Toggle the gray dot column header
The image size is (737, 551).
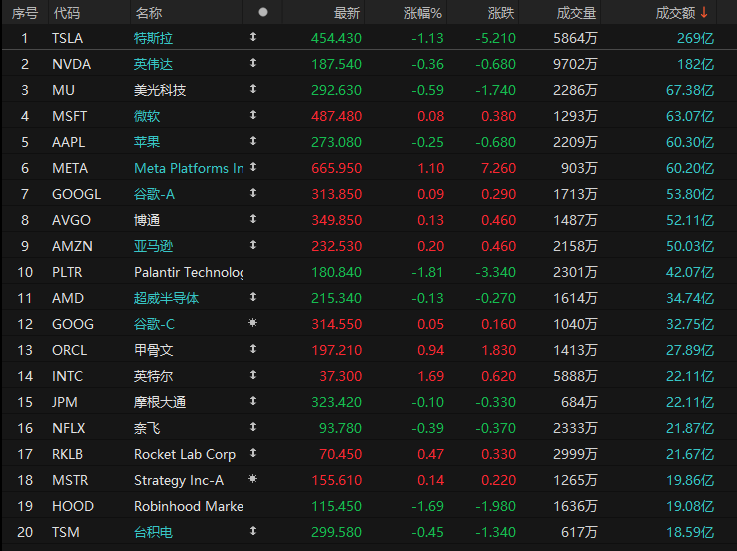point(263,13)
